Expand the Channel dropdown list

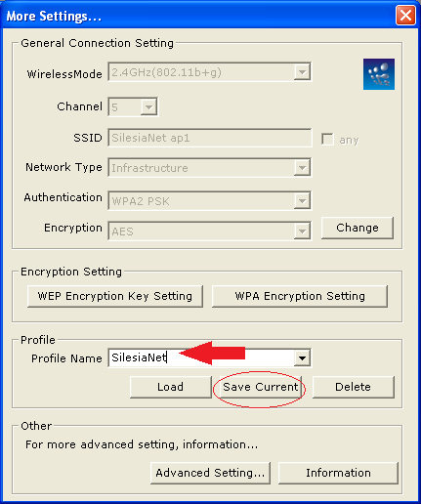[148, 106]
